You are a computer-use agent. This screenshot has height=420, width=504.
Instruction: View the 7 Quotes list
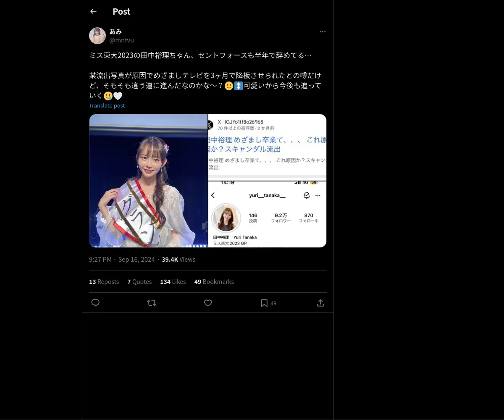pos(139,281)
